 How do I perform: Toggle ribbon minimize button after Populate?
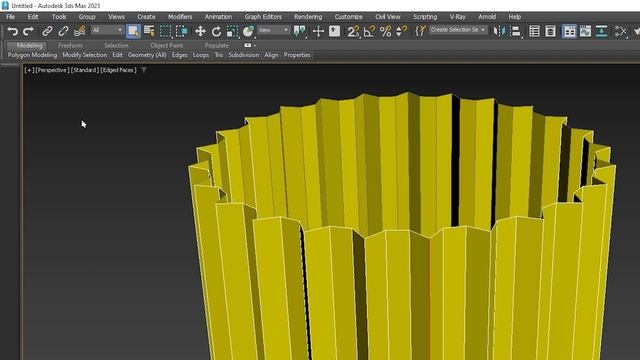[x=249, y=45]
